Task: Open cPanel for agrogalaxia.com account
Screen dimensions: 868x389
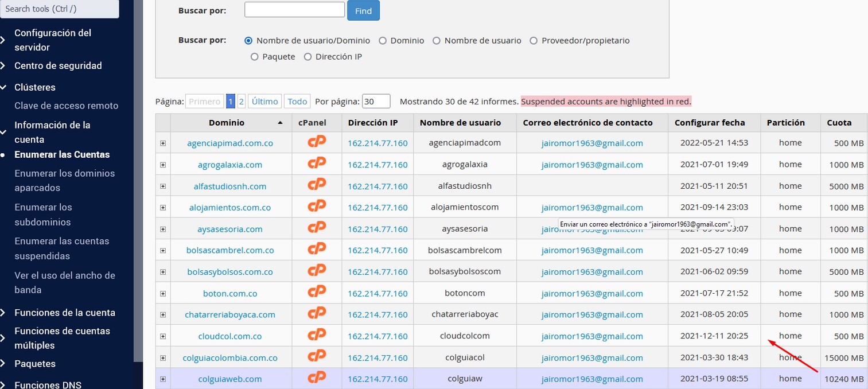Action: (316, 164)
